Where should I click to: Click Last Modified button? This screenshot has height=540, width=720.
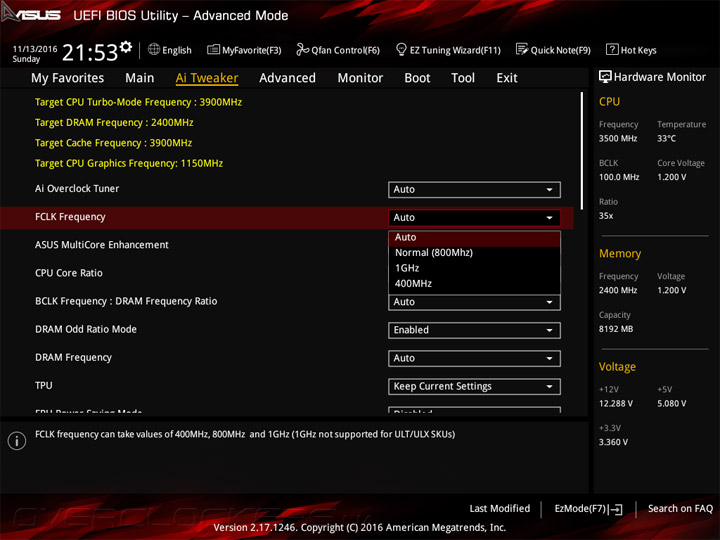[500, 509]
